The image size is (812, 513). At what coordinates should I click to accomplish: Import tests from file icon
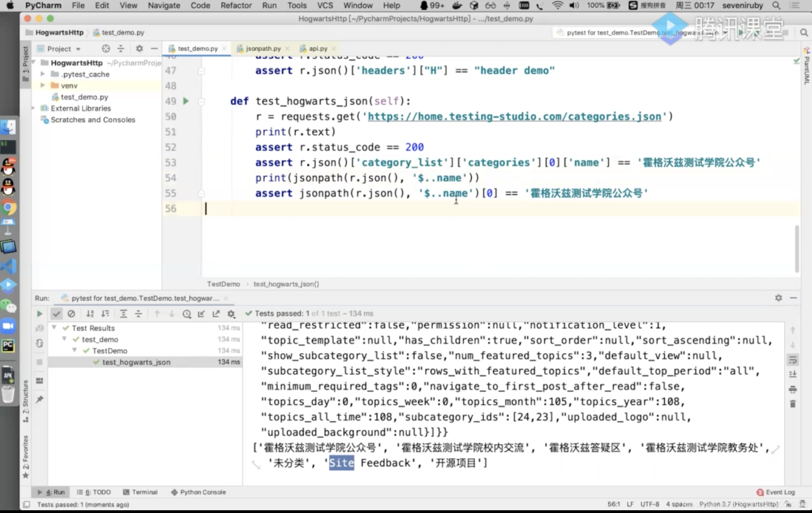pyautogui.click(x=201, y=313)
